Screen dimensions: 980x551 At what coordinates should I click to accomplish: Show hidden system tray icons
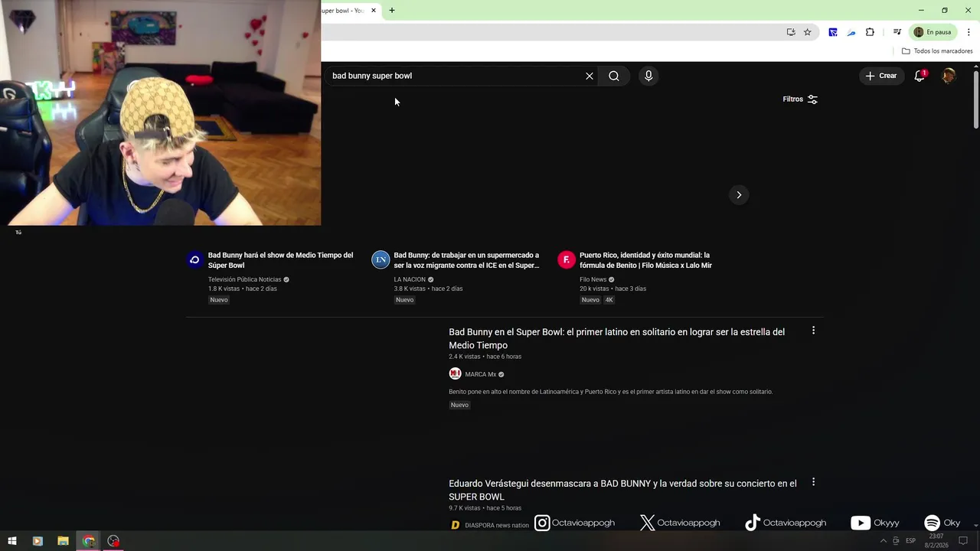(883, 541)
